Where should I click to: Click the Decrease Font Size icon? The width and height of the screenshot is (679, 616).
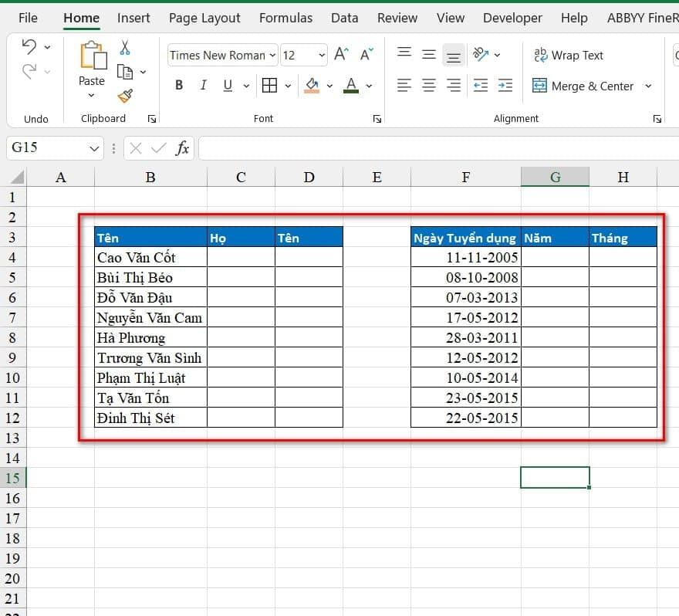366,55
